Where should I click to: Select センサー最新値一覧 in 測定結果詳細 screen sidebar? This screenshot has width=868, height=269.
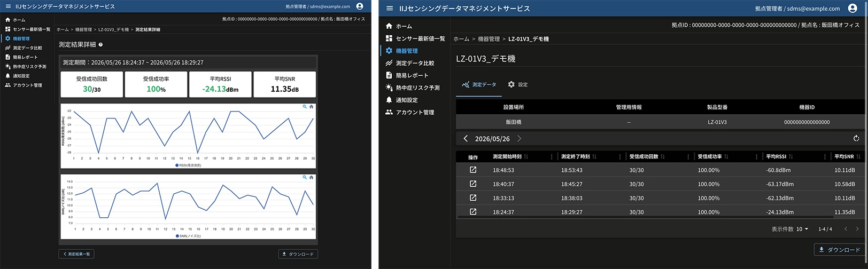[x=27, y=29]
